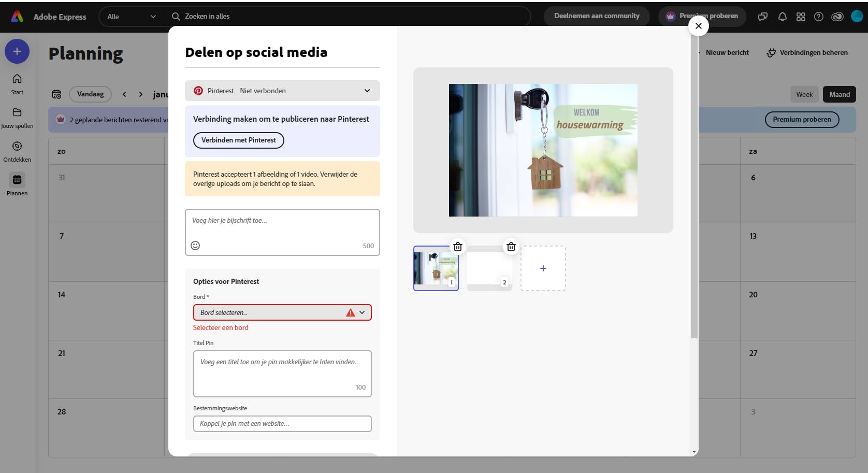This screenshot has width=868, height=473.
Task: Click the blue plus create button
Action: click(x=17, y=51)
